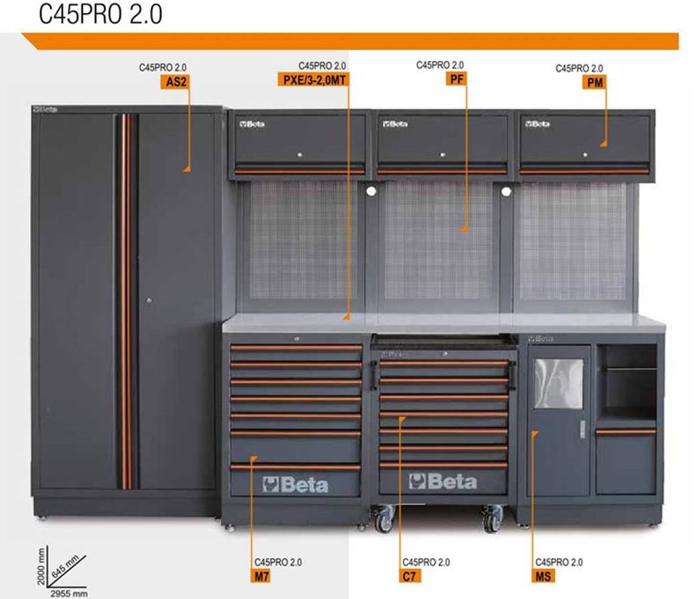Select the PXE/3-2,0MT worktop label
Image resolution: width=700 pixels, height=599 pixels.
(x=313, y=79)
